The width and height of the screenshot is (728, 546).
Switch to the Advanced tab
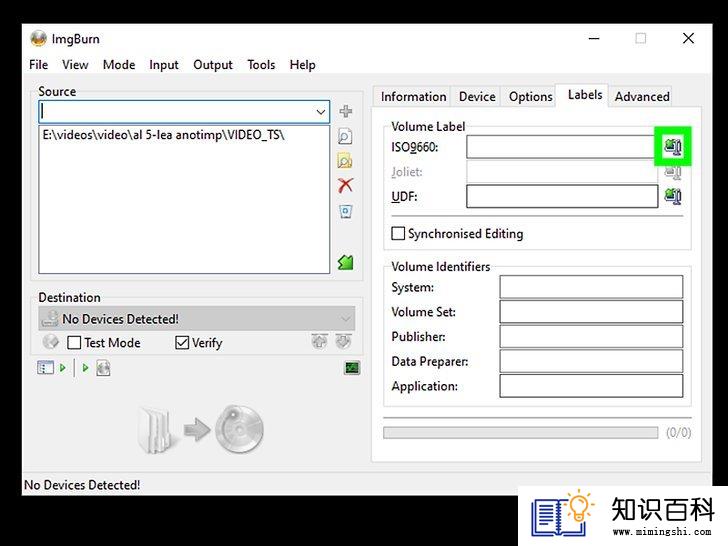[x=642, y=97]
